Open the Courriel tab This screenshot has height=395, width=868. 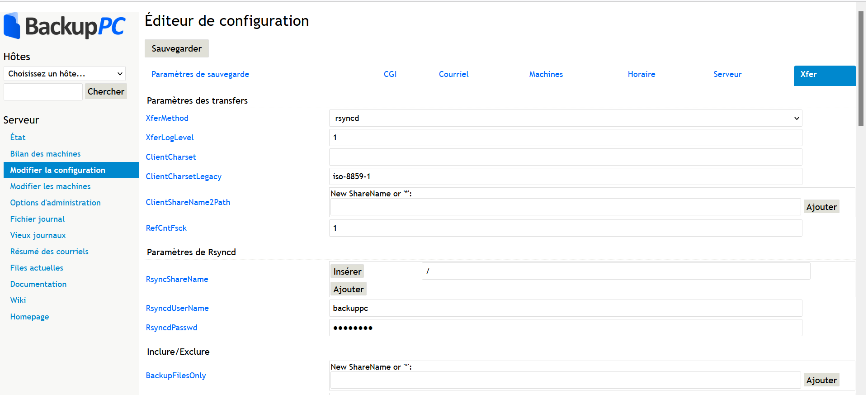(453, 74)
